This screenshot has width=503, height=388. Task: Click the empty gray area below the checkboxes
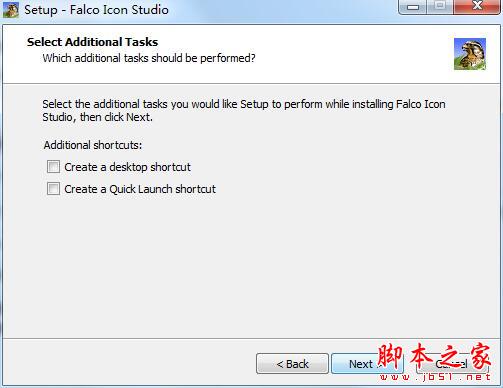click(x=251, y=267)
